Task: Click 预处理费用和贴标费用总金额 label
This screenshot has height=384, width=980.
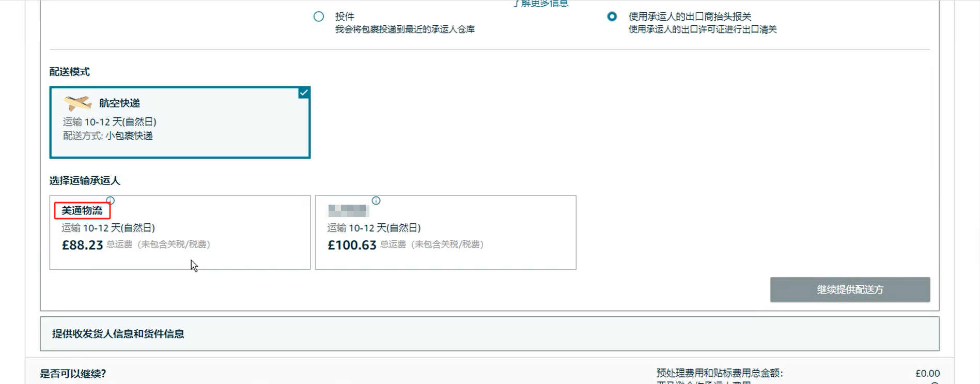Action: point(720,373)
